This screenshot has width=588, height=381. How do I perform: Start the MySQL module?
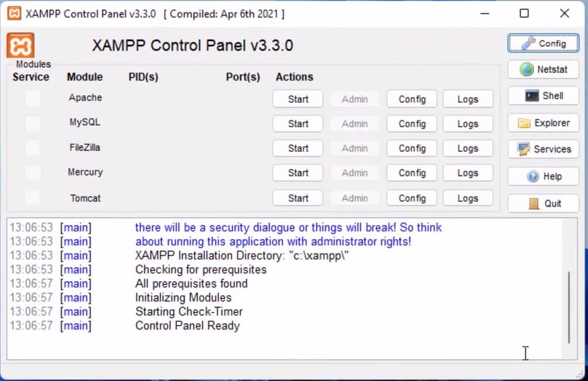click(297, 123)
